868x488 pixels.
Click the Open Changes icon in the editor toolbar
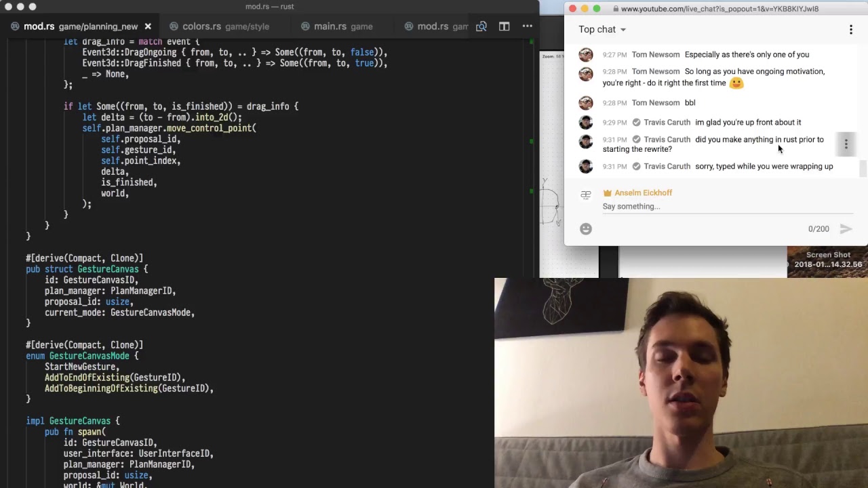point(481,26)
